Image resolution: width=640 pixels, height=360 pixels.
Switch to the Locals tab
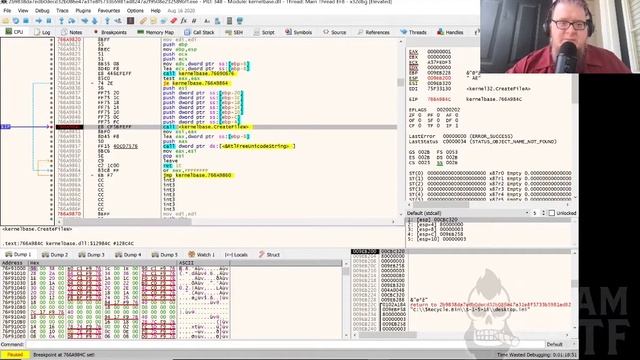coord(236,254)
